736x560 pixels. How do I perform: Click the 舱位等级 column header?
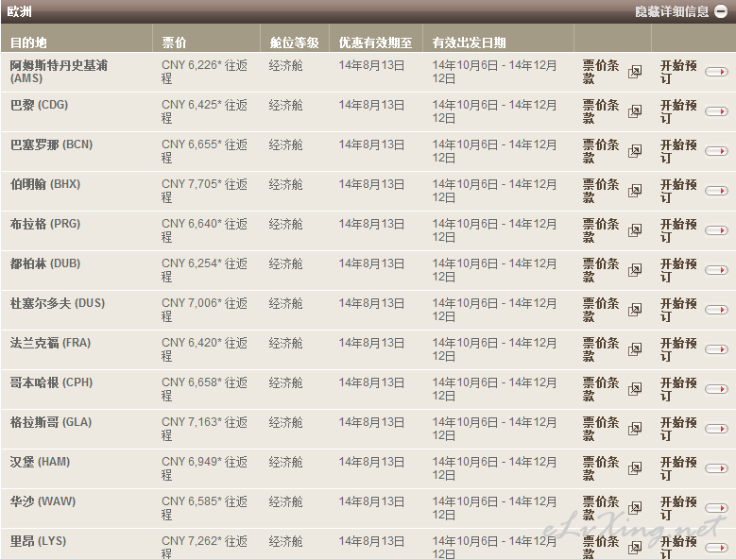(x=295, y=42)
